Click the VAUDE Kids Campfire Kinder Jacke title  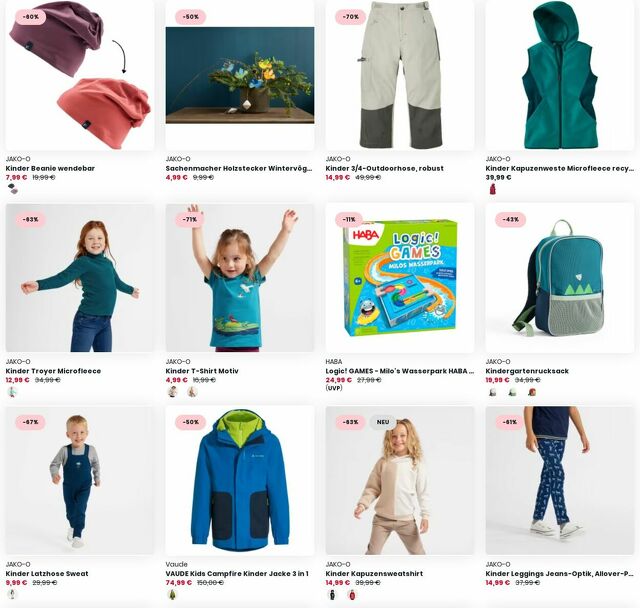pos(237,573)
